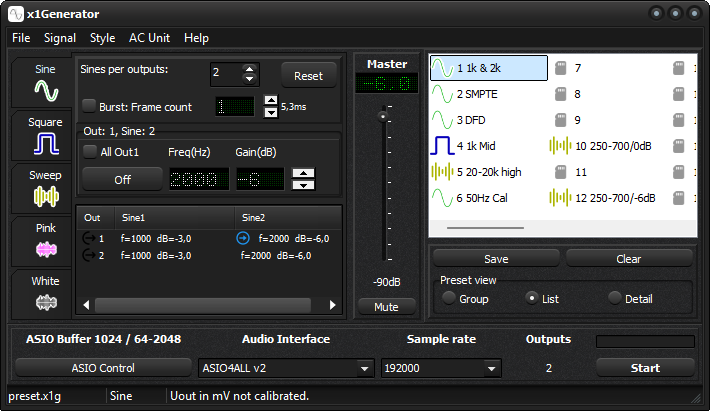
Task: Toggle the All Out1 checkbox
Action: pos(90,152)
